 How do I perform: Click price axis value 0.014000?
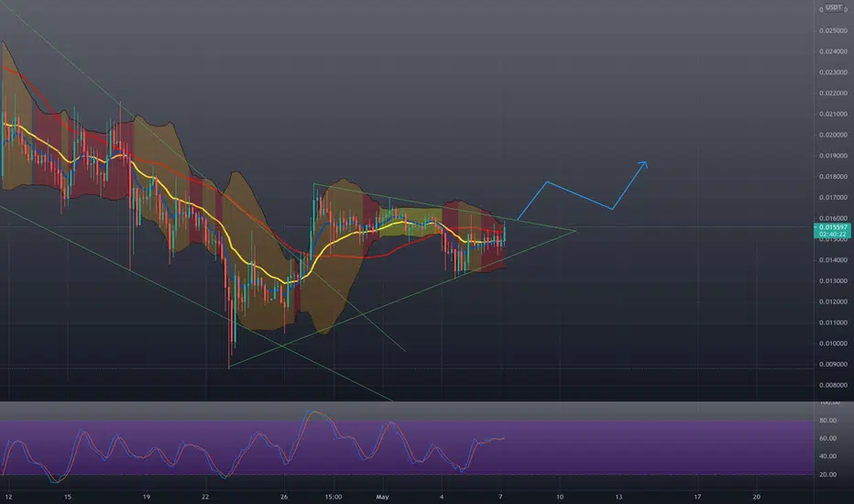click(x=833, y=260)
